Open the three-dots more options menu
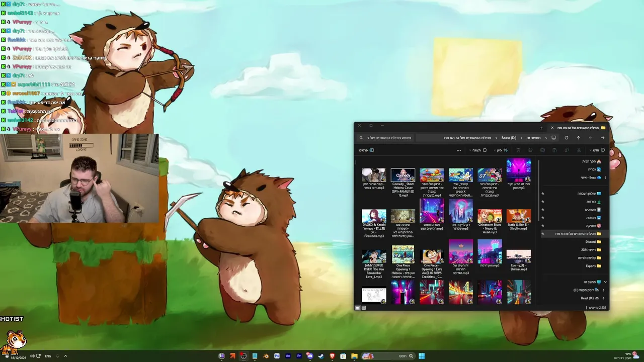Screen dimensions: 644x362 (x=459, y=150)
